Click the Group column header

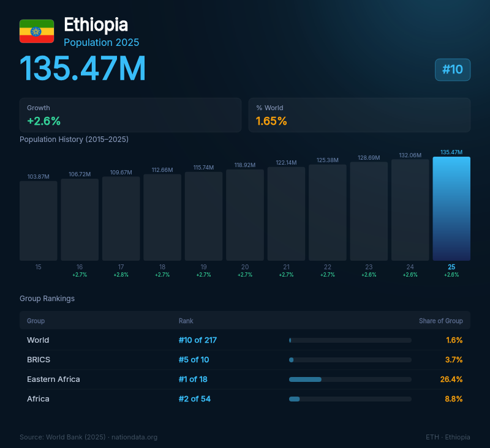36,321
